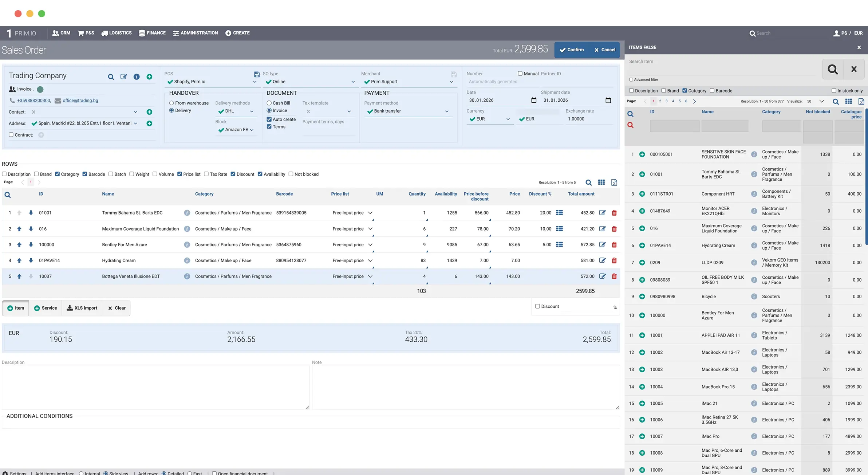Expand the price list dropdown for row 10037
868x475 pixels.
click(x=370, y=276)
